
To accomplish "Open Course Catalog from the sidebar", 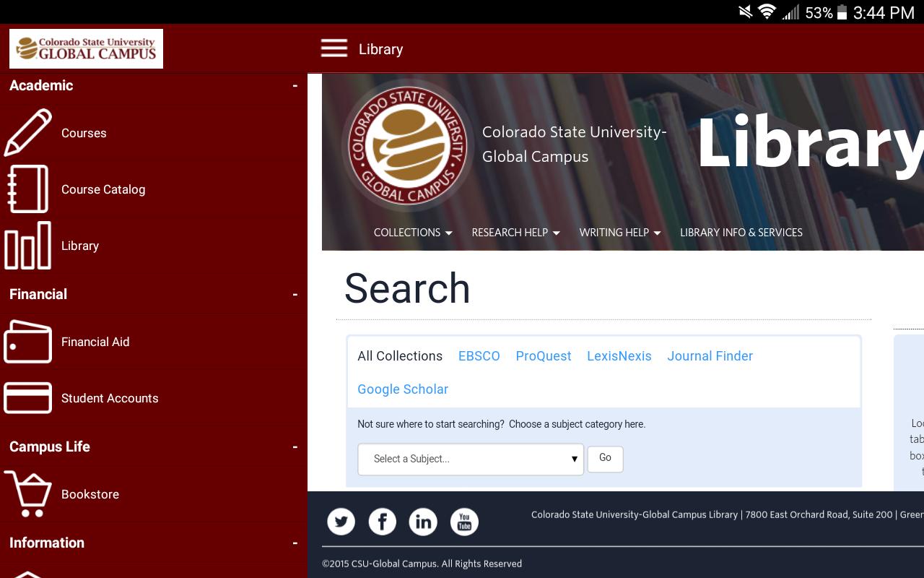I will (103, 189).
